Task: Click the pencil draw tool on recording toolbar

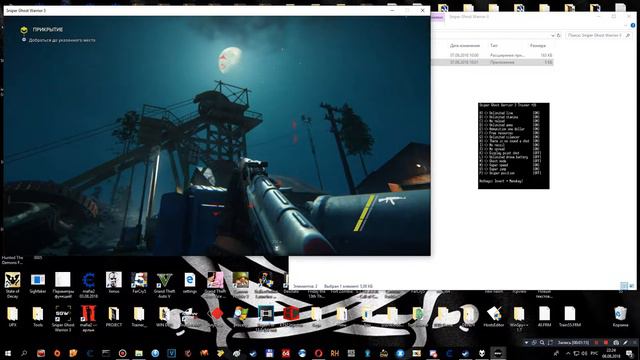Action: 625,342
